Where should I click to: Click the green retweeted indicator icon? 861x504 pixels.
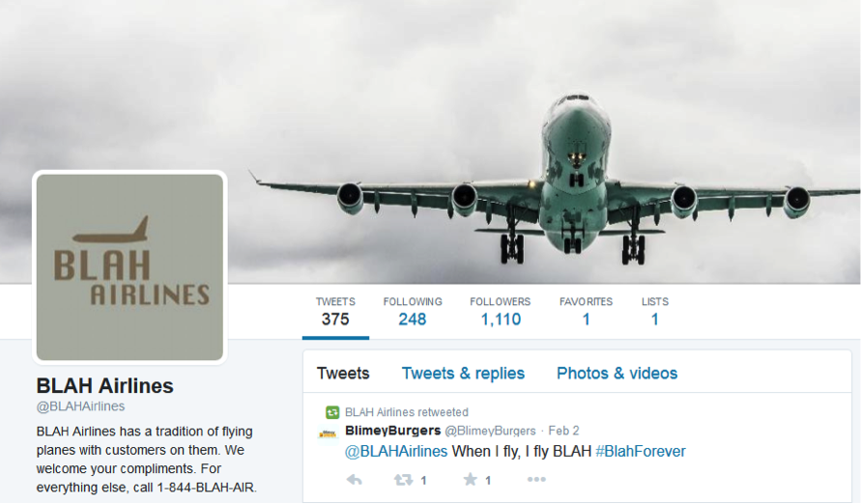point(332,412)
